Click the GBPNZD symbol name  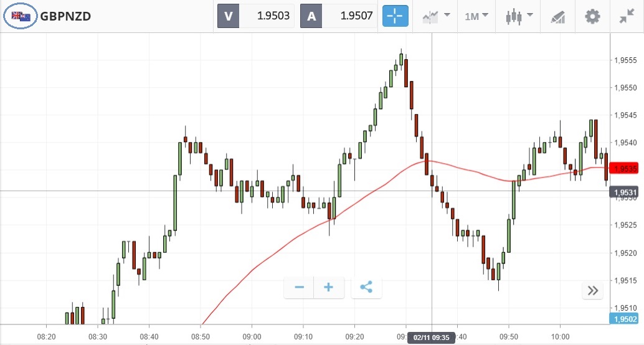point(65,17)
